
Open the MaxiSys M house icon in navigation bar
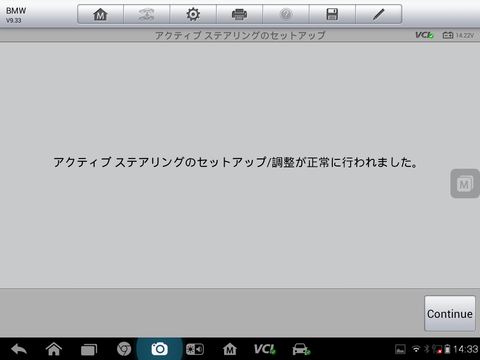230,349
